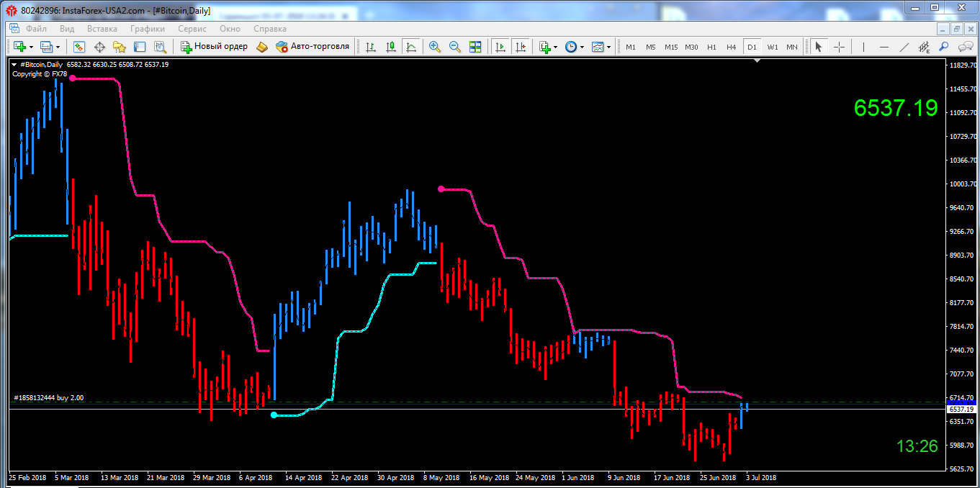Click the 3 Jul 2018 date label
Viewport: 980px width, 488px height.
pos(760,477)
